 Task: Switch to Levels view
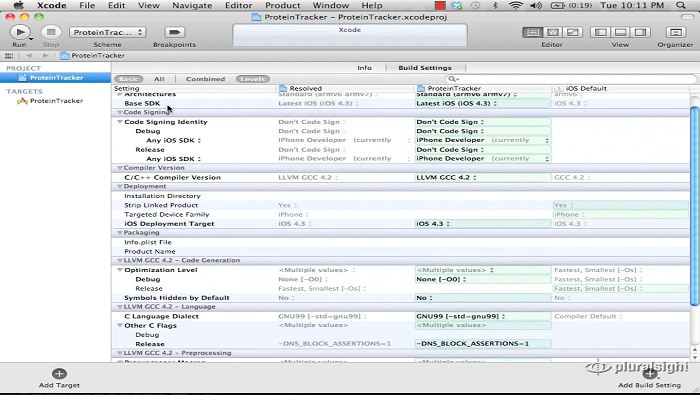253,79
